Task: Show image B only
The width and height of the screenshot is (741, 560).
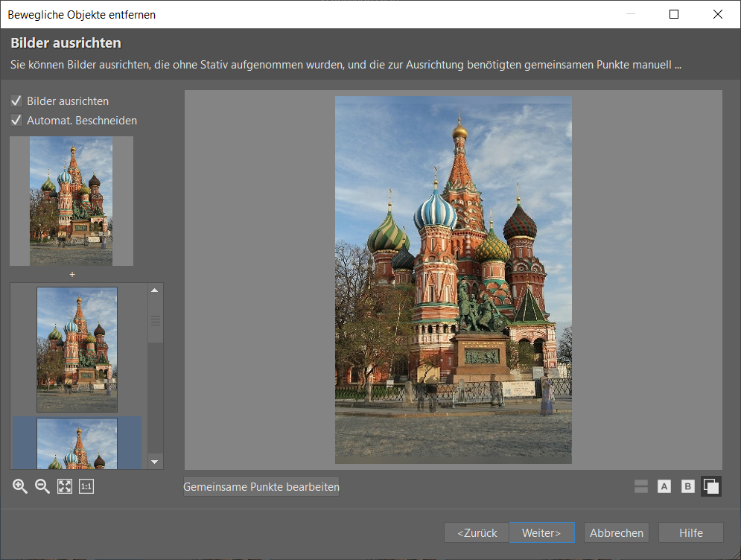Action: pyautogui.click(x=687, y=486)
